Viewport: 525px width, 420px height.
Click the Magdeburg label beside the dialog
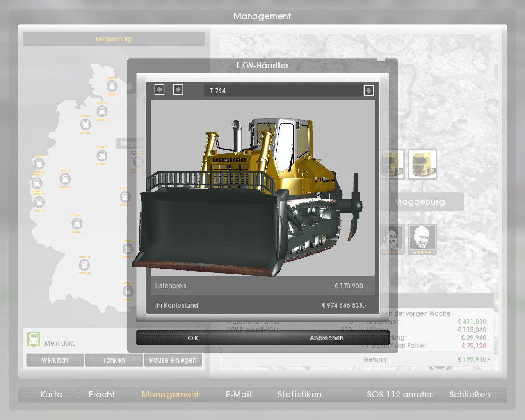419,202
